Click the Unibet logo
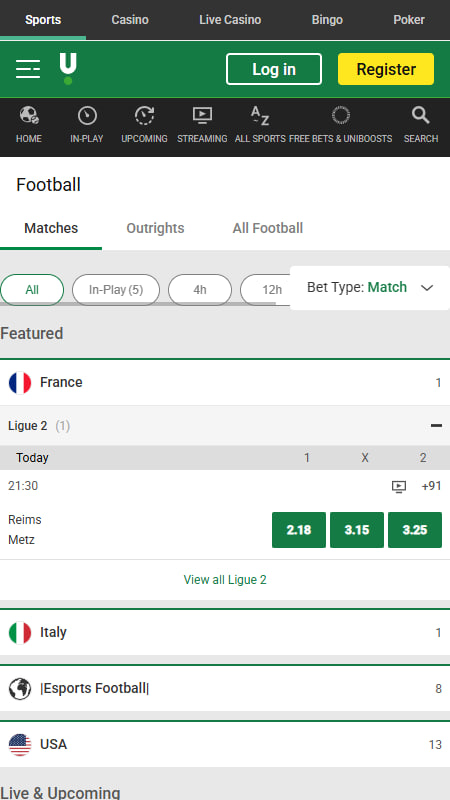450x800 pixels. pyautogui.click(x=68, y=69)
